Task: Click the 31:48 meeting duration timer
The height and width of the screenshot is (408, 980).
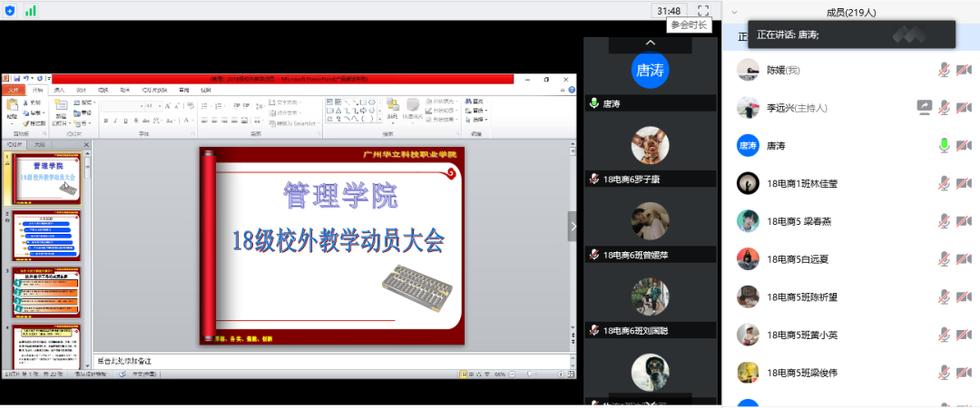Action: click(x=669, y=10)
